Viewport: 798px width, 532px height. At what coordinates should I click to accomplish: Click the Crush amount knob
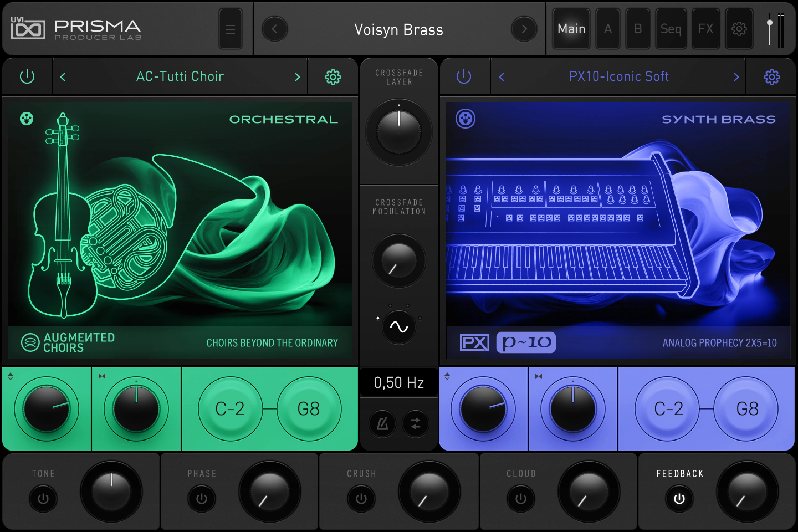click(429, 492)
